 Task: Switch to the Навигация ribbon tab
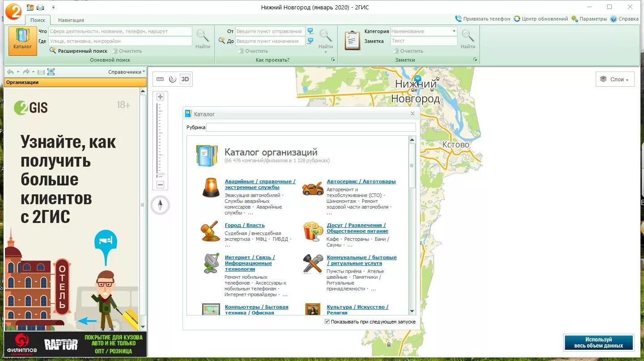pyautogui.click(x=71, y=20)
